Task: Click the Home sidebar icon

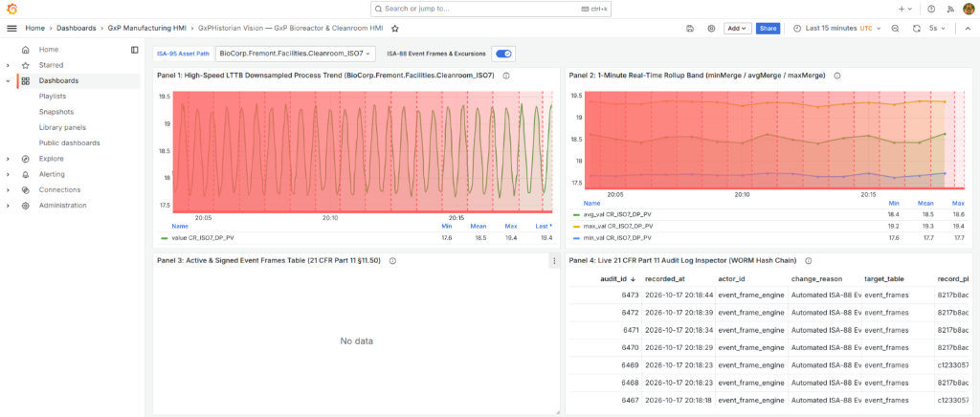Action: point(25,50)
